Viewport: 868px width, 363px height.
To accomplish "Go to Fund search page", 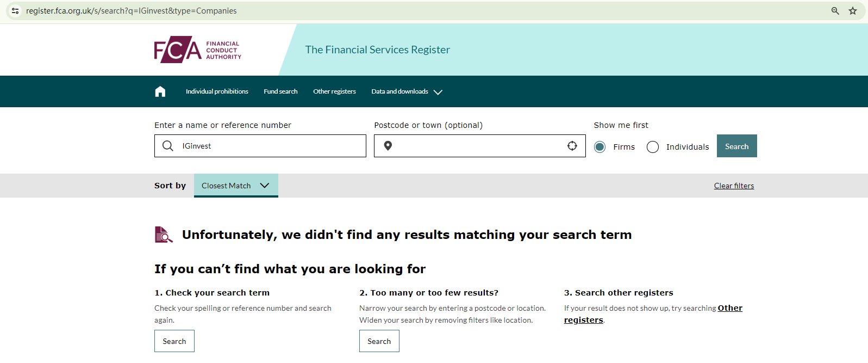I will click(280, 91).
